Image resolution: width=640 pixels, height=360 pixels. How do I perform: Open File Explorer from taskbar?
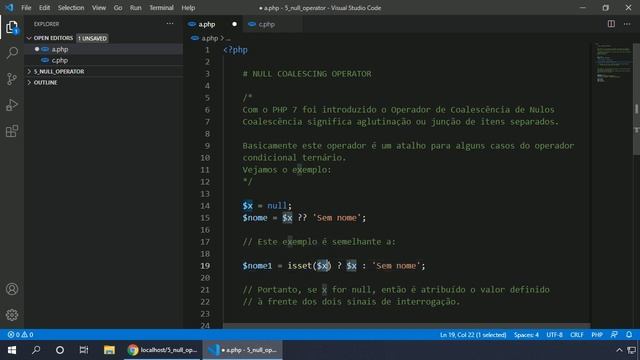109,350
